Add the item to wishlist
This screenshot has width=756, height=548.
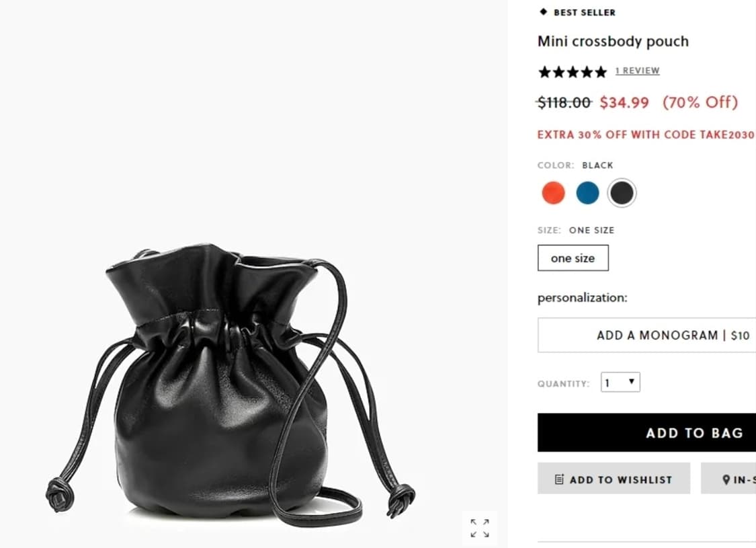tap(614, 479)
